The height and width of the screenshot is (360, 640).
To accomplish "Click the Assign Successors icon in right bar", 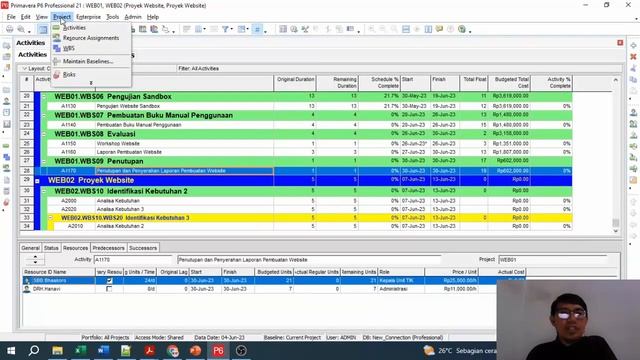I will [x=633, y=169].
